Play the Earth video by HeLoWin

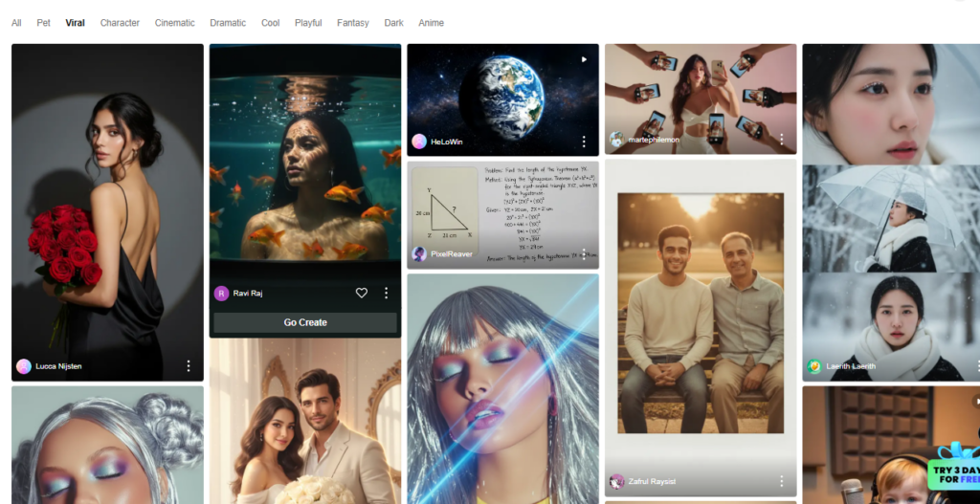583,59
